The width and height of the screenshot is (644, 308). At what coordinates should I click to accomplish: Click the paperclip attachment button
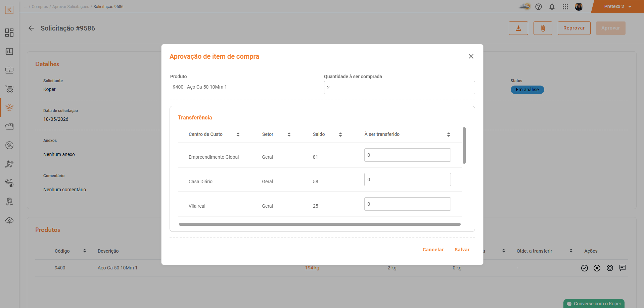coord(543,28)
